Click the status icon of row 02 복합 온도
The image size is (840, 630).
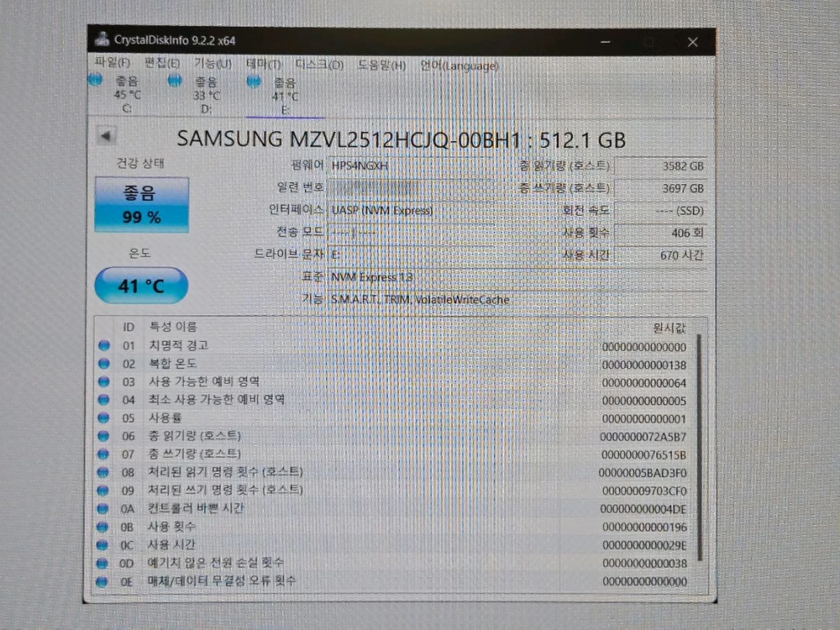[104, 364]
